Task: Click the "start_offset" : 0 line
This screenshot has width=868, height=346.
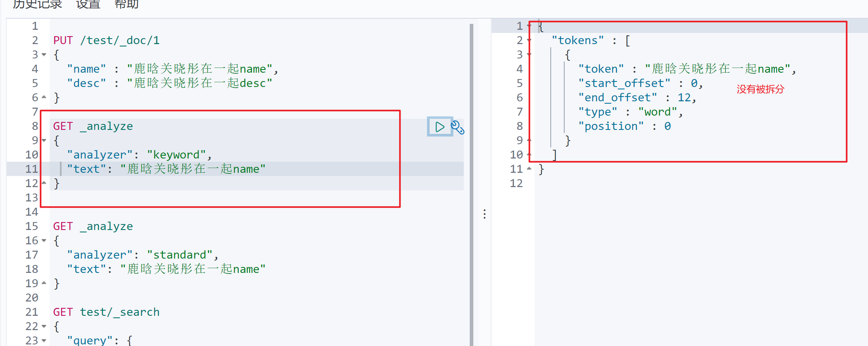Action: pyautogui.click(x=640, y=83)
